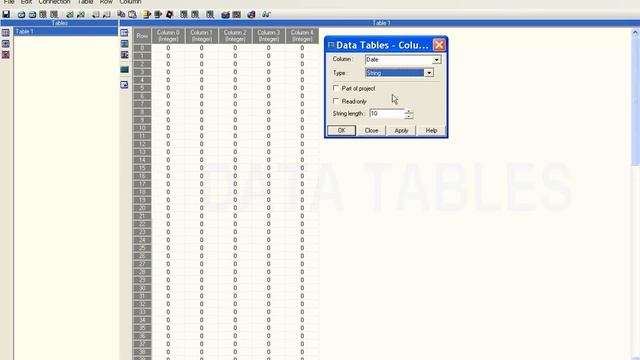This screenshot has height=360, width=640.
Task: Click the Column 4 (Integer) header
Action: click(302, 36)
